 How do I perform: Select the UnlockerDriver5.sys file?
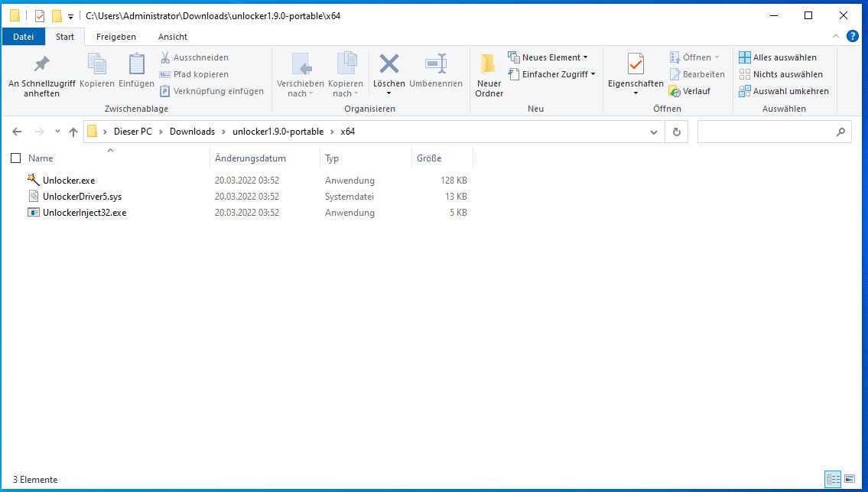(82, 197)
